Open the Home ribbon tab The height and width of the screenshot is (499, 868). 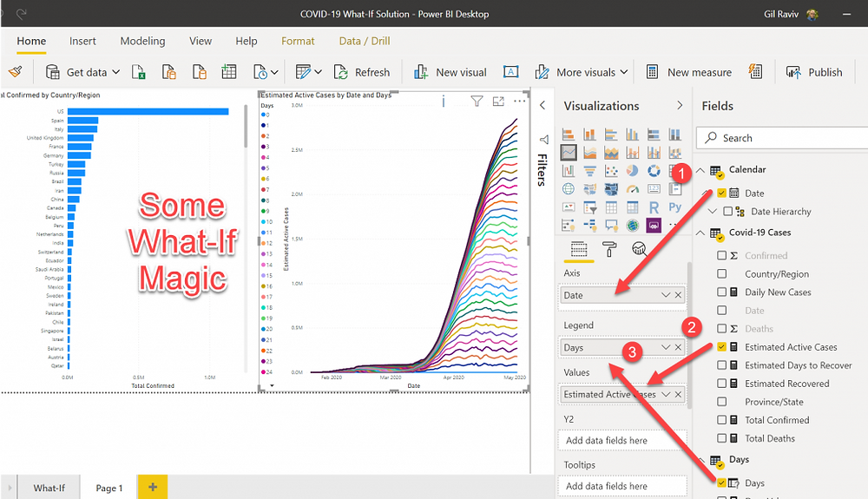pyautogui.click(x=31, y=41)
